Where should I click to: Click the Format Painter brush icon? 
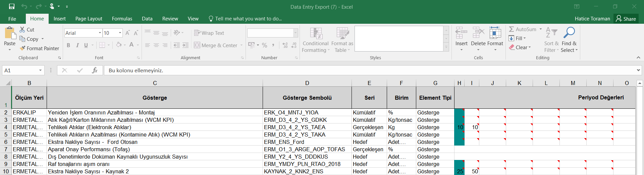(22, 48)
